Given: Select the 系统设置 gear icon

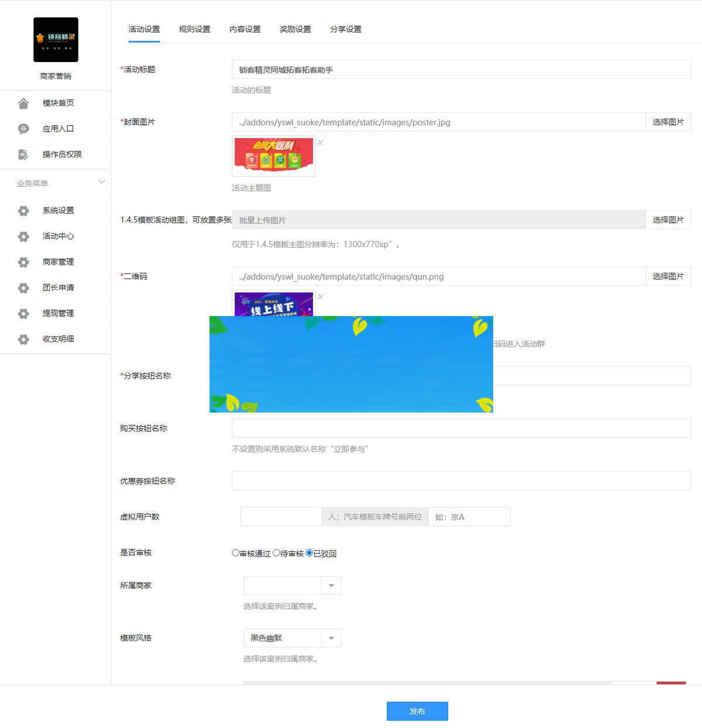Looking at the screenshot, I should click(23, 211).
